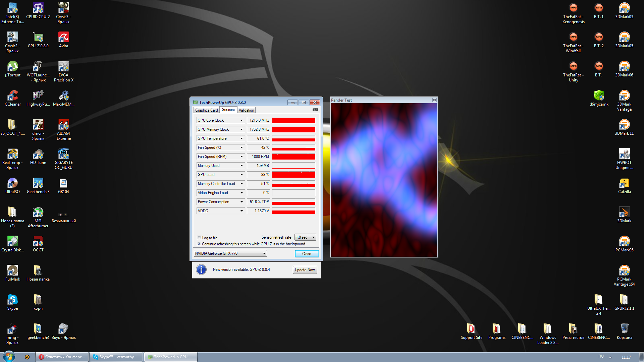Image resolution: width=644 pixels, height=362 pixels.
Task: Open the EVGA Precision X shortcut
Action: [x=63, y=67]
